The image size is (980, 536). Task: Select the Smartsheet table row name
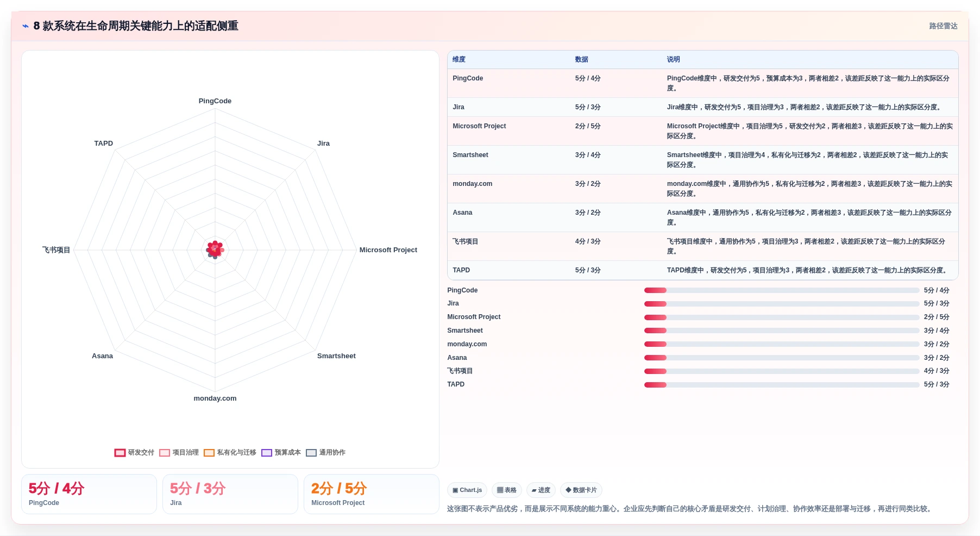click(470, 155)
